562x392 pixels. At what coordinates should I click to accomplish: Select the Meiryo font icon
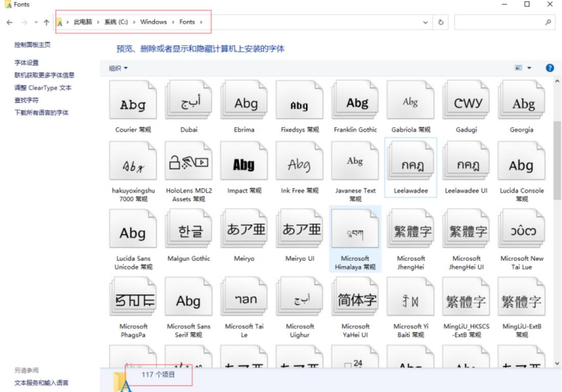[x=244, y=229]
